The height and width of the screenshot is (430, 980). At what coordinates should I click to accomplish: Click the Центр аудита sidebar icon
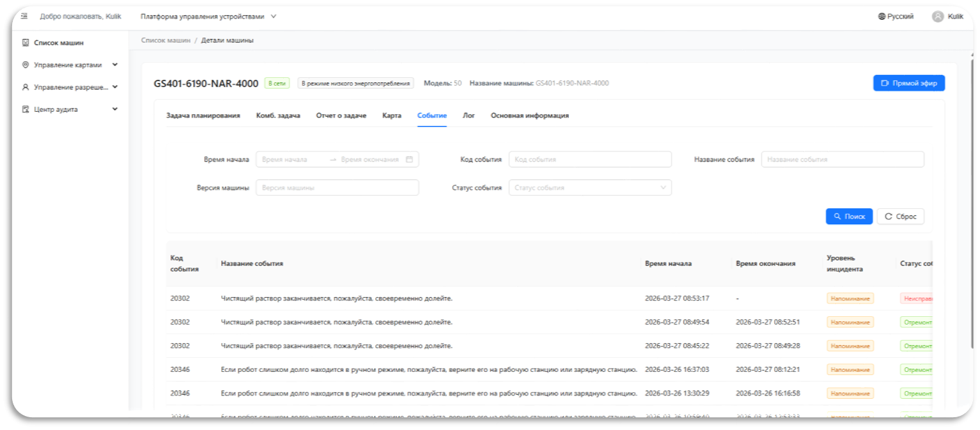pos(26,109)
